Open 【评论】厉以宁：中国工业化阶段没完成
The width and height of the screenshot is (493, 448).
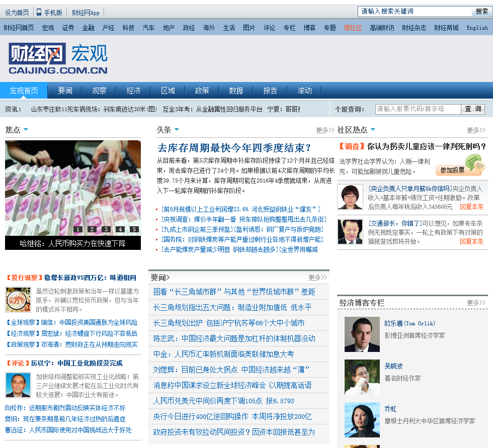tap(64, 363)
